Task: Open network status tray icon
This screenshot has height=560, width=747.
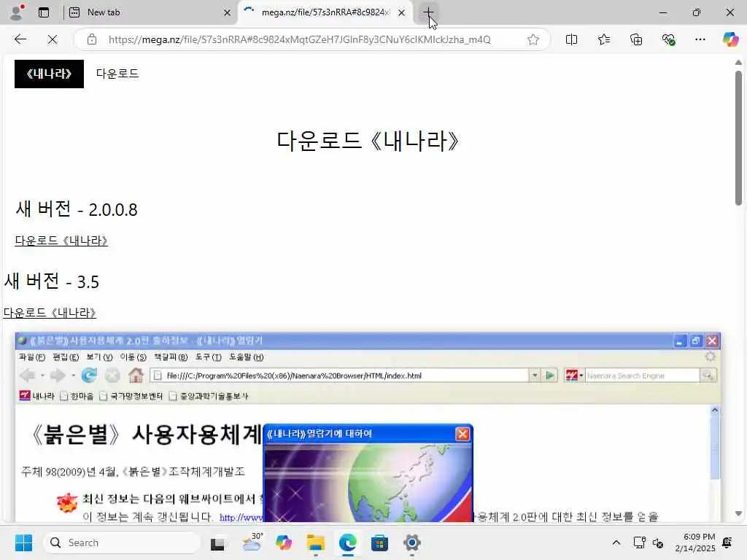Action: tap(639, 542)
